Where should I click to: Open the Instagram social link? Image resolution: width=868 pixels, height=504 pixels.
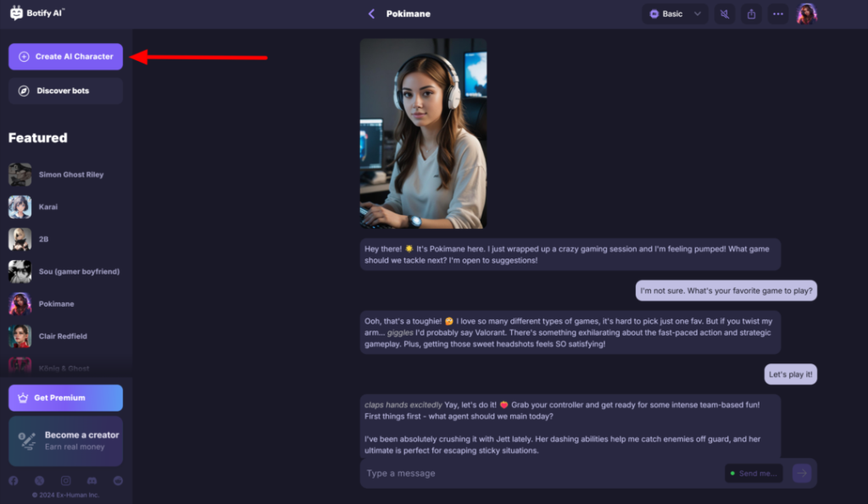(66, 481)
